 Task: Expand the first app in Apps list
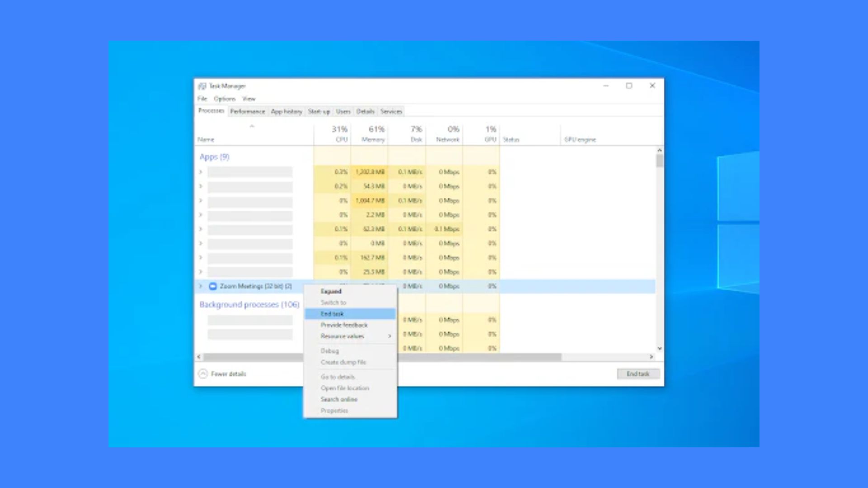(x=200, y=172)
